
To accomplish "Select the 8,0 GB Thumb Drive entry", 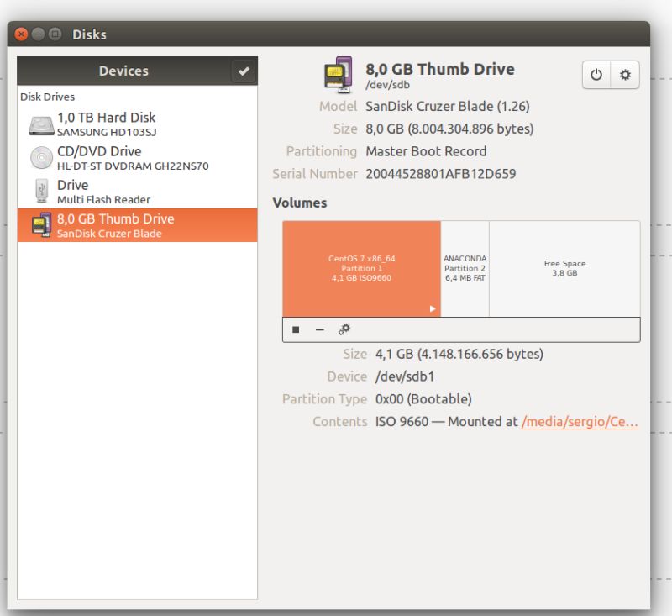I will tap(118, 224).
